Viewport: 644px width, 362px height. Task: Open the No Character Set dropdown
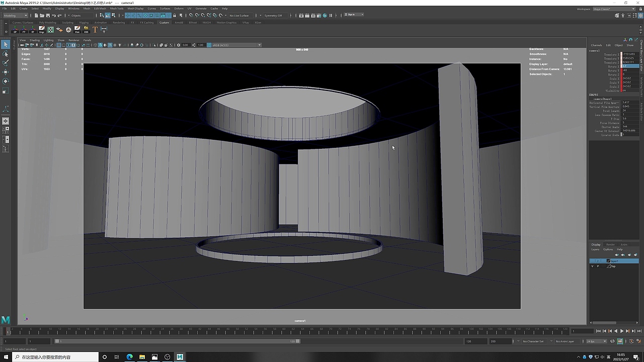535,341
